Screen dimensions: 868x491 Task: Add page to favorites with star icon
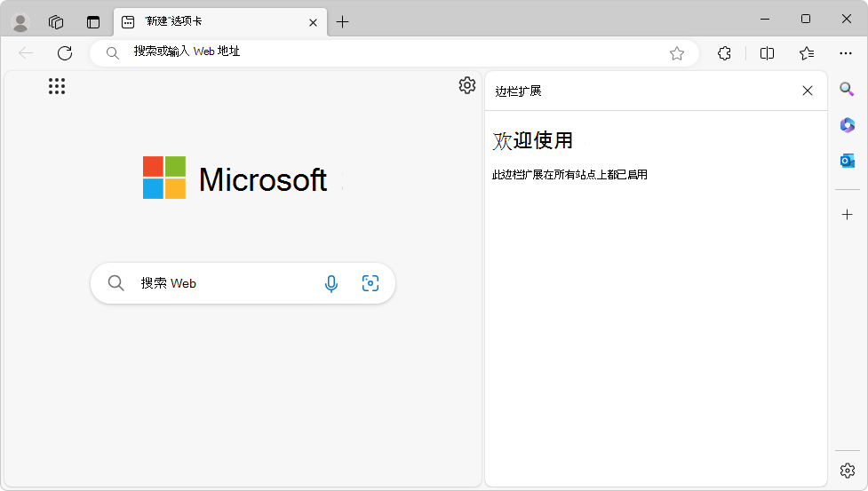pos(676,53)
